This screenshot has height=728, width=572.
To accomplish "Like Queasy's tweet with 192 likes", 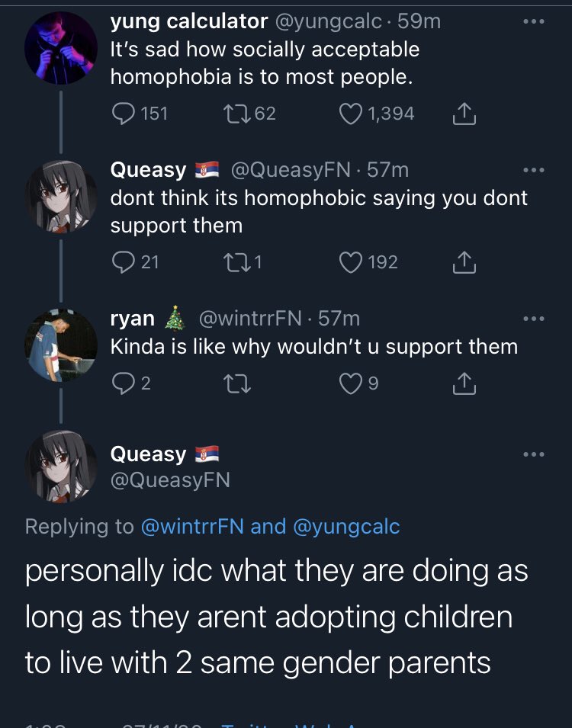I will [351, 262].
